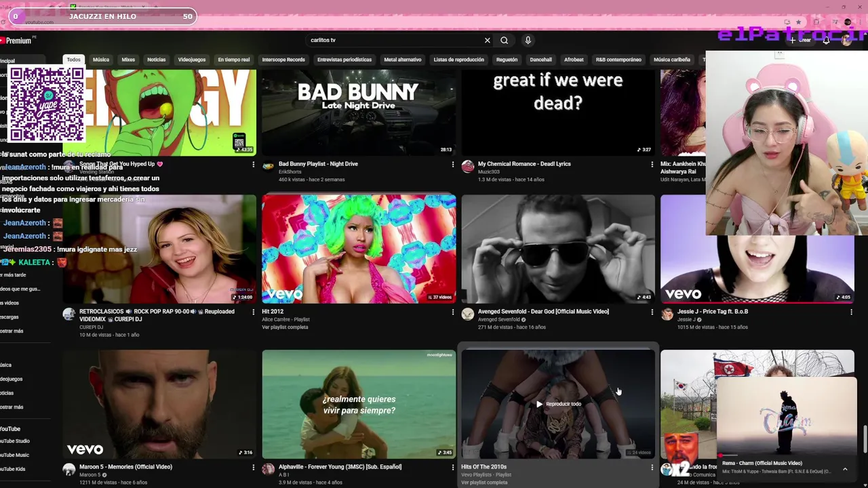Select the En tiempo real chip

coord(234,60)
